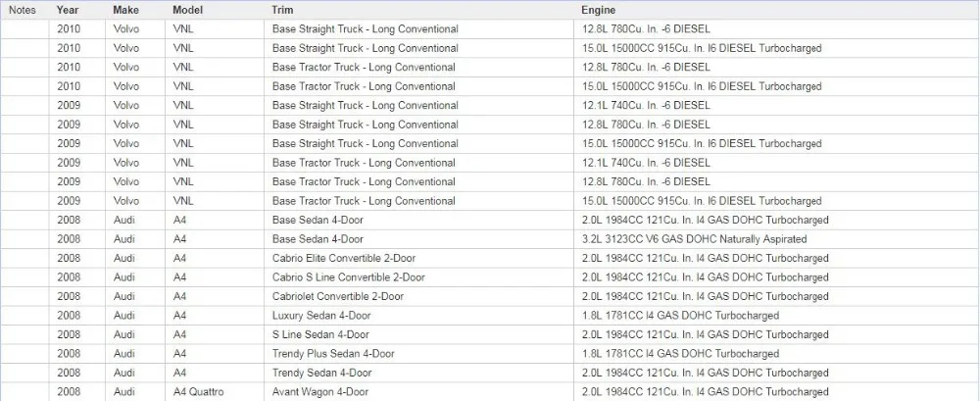Select the S Line Sedan 4-Door cell
Image resolution: width=980 pixels, height=401 pixels.
418,334
